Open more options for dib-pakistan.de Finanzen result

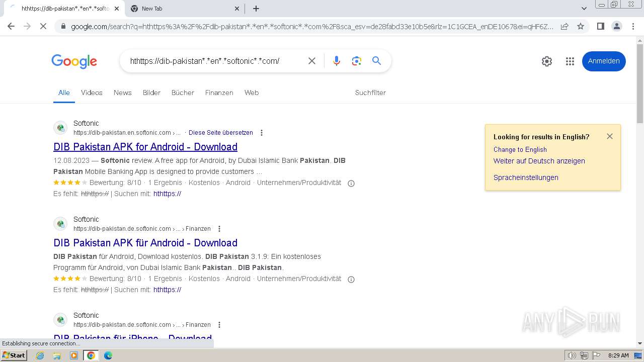219,229
